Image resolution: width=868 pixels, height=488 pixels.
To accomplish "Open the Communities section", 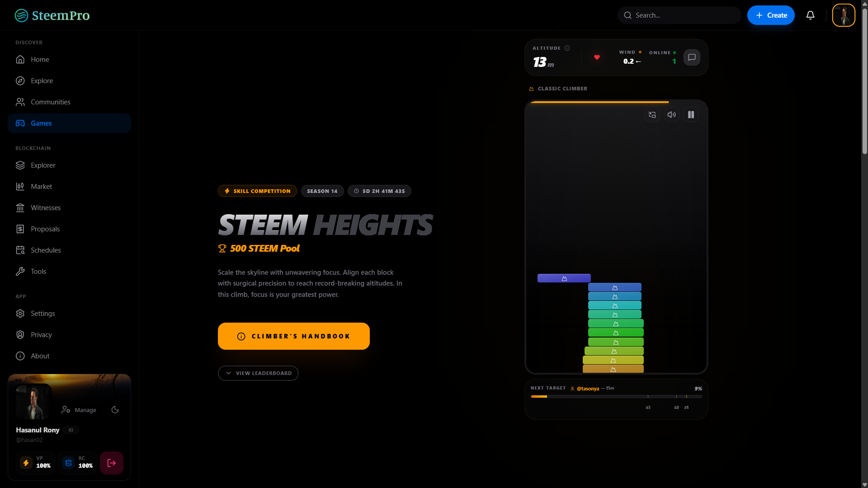I will 69,102.
